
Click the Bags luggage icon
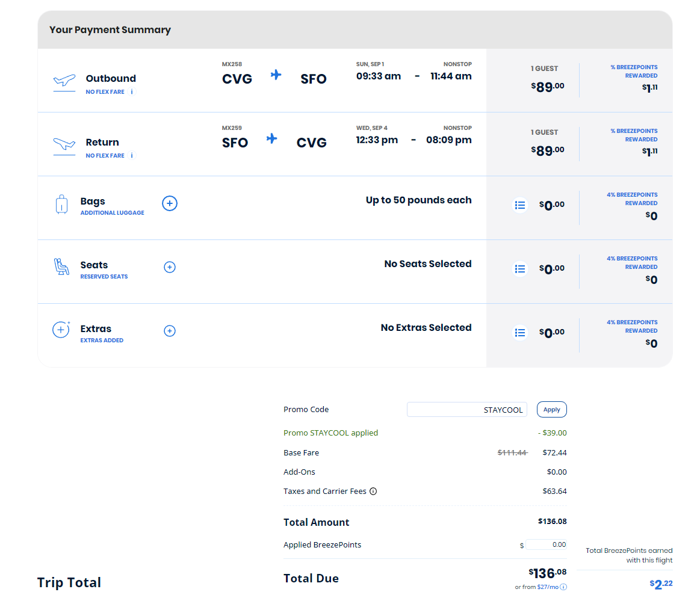[x=61, y=205]
